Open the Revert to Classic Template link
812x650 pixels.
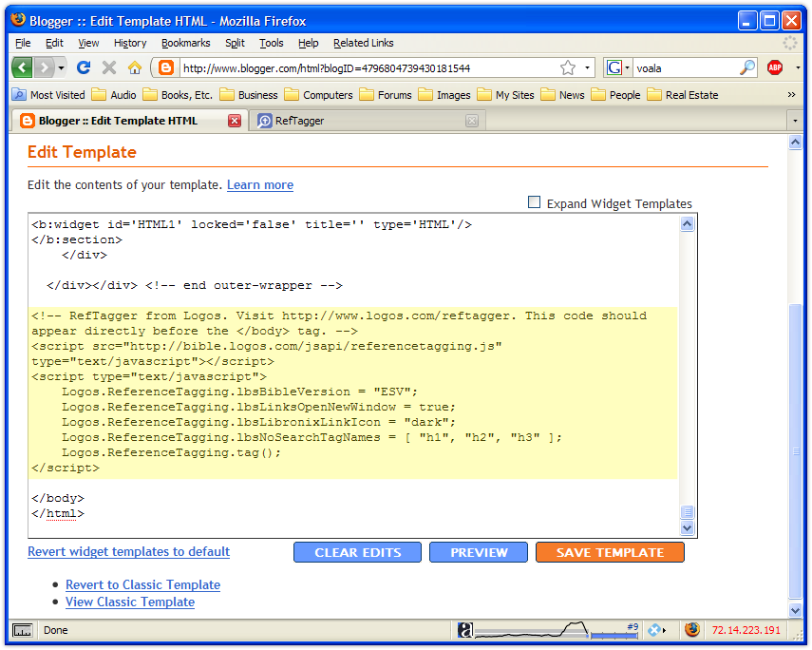(x=142, y=584)
